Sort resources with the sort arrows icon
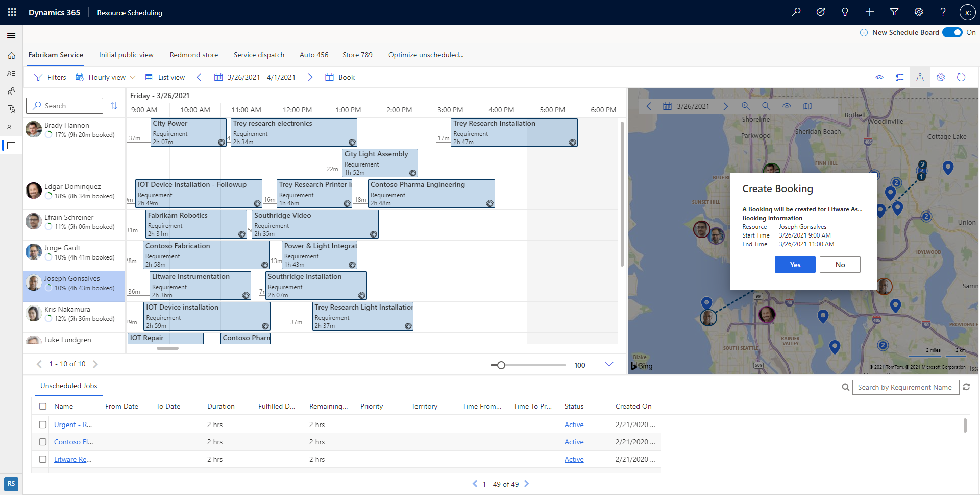Image resolution: width=980 pixels, height=495 pixels. click(114, 106)
